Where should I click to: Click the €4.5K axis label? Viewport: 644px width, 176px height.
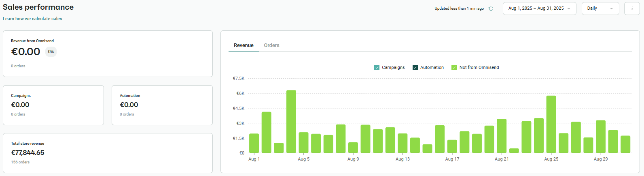pyautogui.click(x=239, y=108)
